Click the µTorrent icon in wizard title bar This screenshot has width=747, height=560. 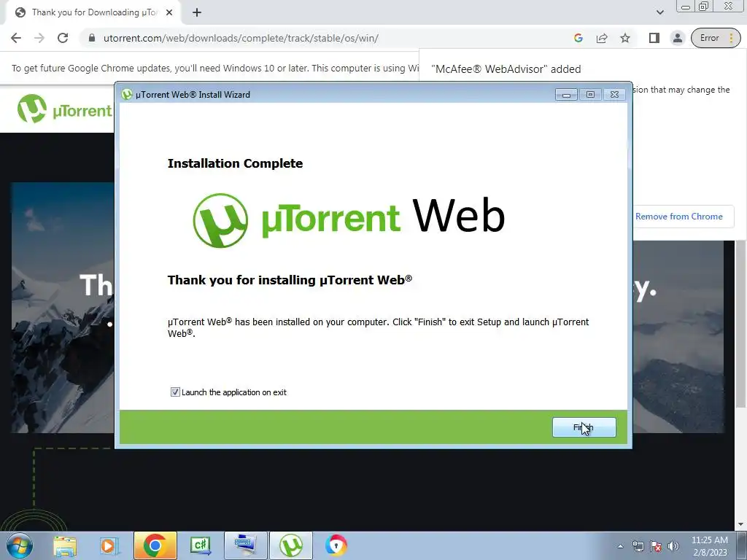127,94
